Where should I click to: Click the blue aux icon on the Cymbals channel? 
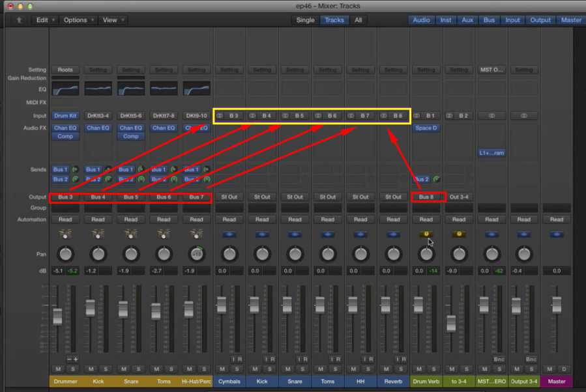coord(229,234)
